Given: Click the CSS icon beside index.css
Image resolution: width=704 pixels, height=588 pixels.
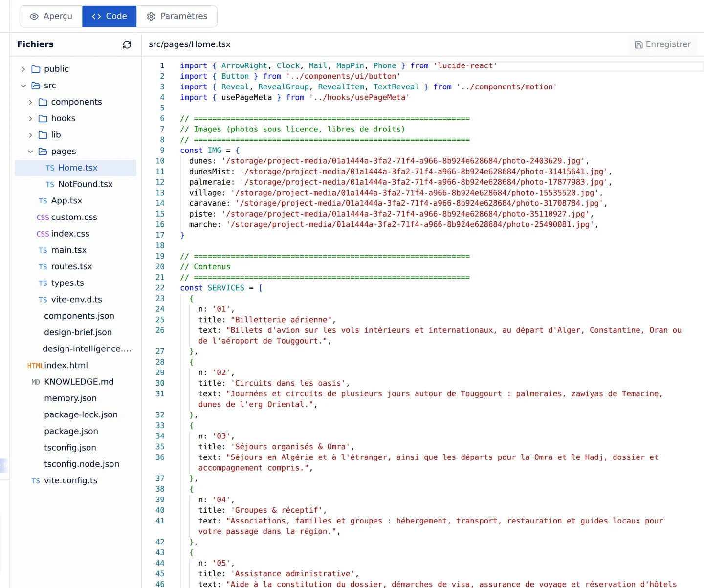Looking at the screenshot, I should point(43,234).
